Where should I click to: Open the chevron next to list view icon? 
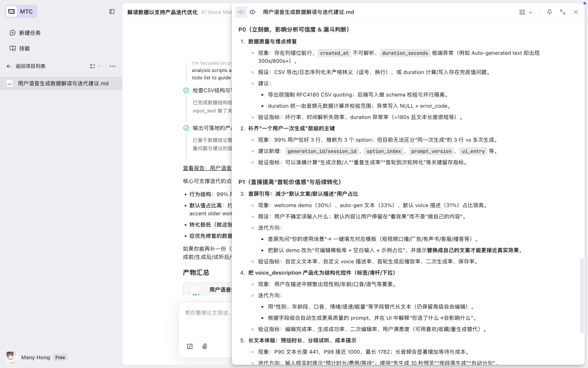pyautogui.click(x=100, y=66)
